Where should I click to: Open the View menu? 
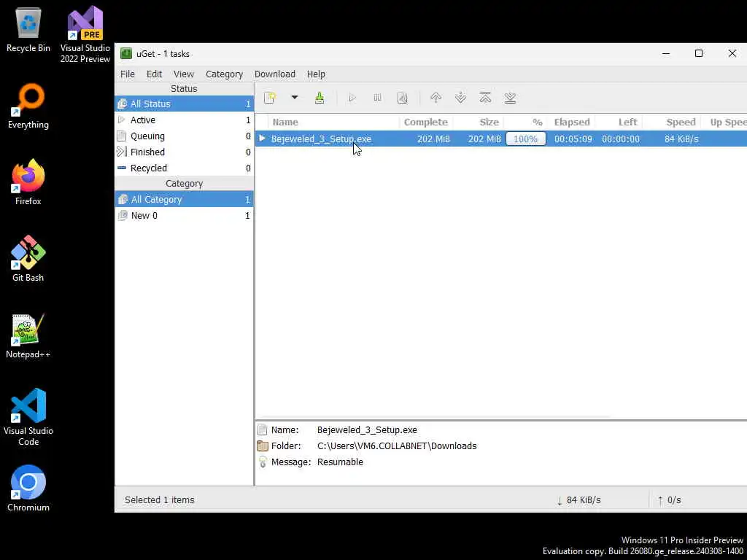[x=183, y=74]
